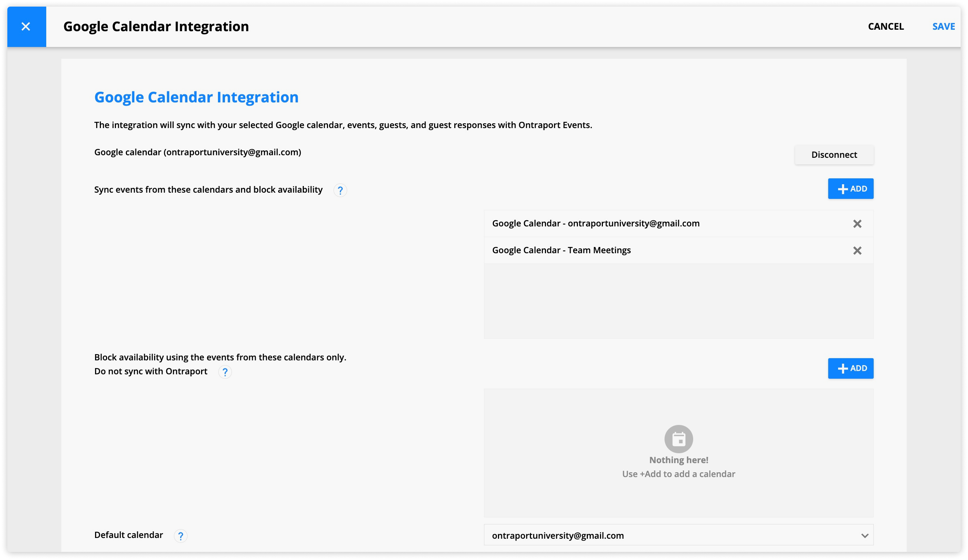Open the Default calendar dropdown
The image size is (968, 560).
coord(678,535)
